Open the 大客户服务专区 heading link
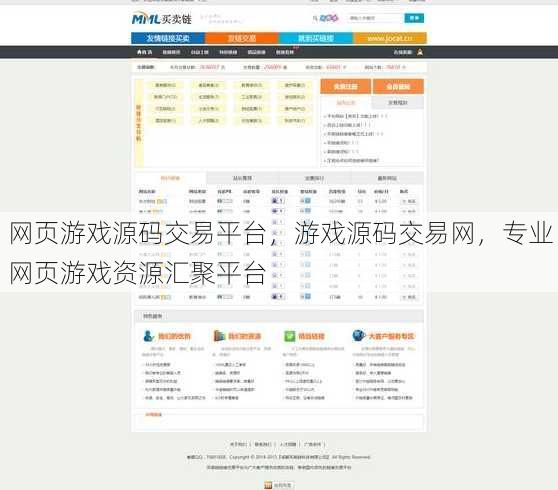 pos(391,336)
